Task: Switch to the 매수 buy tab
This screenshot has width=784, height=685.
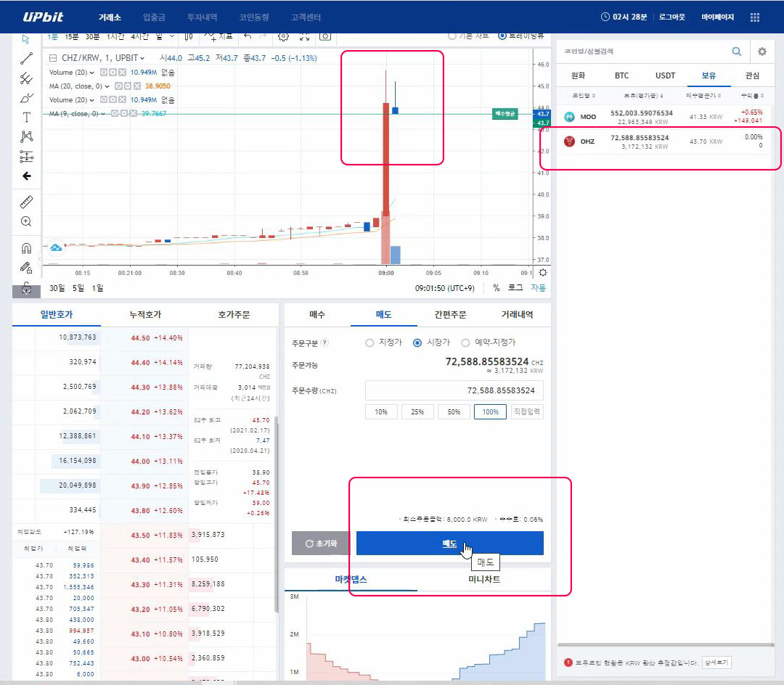Action: click(317, 315)
